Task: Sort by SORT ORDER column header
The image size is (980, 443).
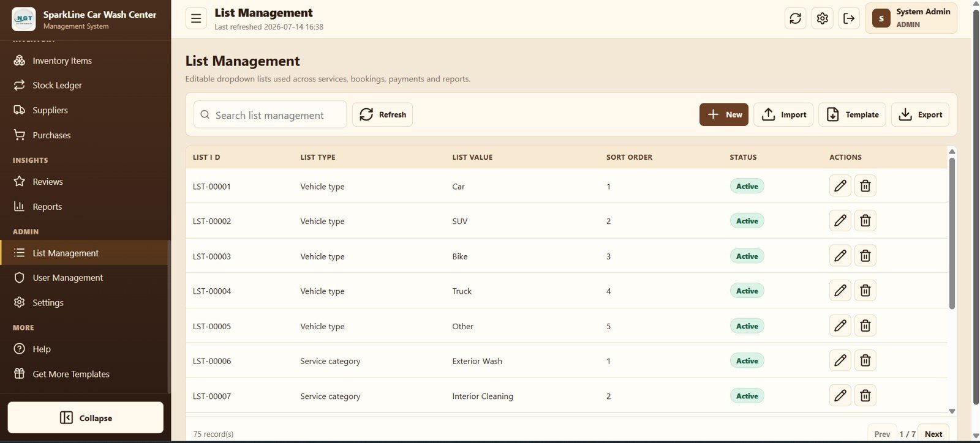Action: (x=629, y=157)
